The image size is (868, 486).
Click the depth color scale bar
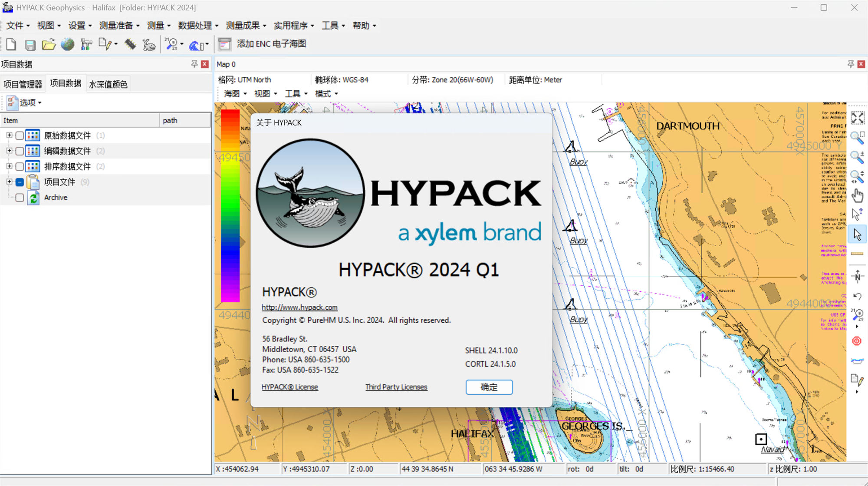click(x=230, y=205)
